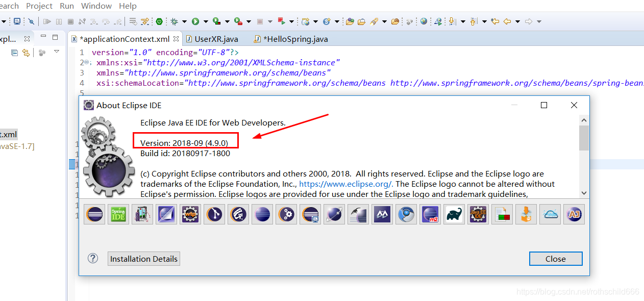
Task: Open the External Tools dropdown arrow
Action: click(249, 21)
